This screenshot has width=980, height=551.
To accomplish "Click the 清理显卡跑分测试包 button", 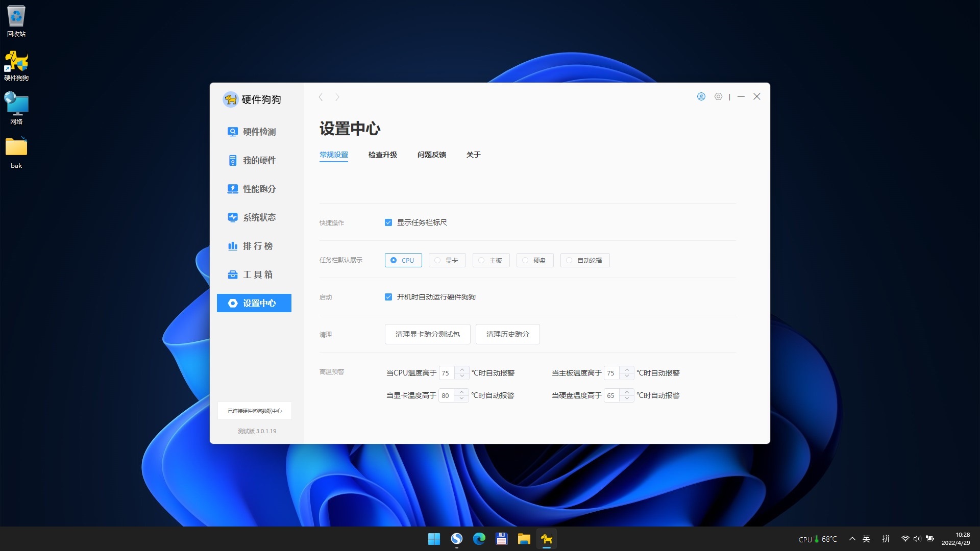I will (x=427, y=334).
